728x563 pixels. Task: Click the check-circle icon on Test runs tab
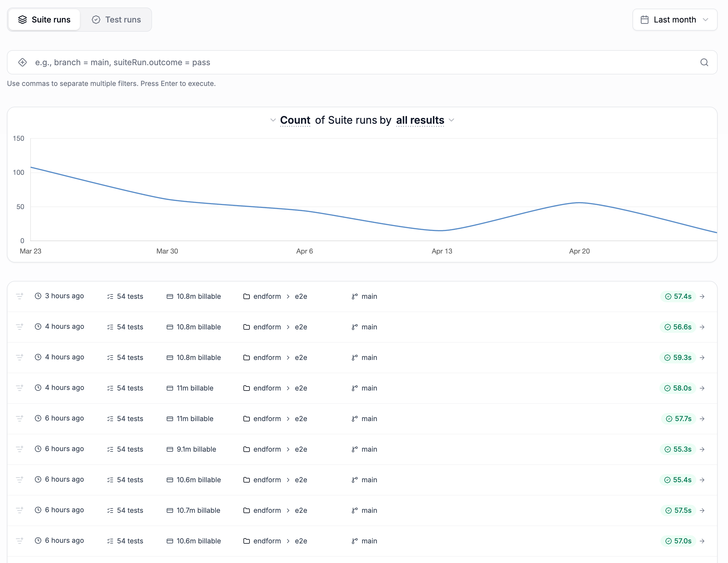(96, 20)
